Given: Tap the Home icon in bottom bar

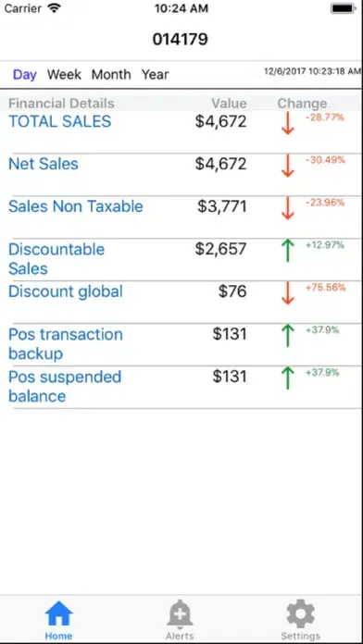Looking at the screenshot, I should [x=58, y=613].
